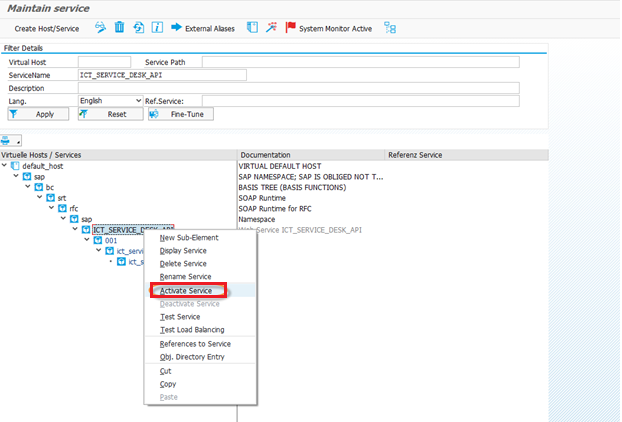
Task: Click into the ServiceName input field
Action: [162, 75]
